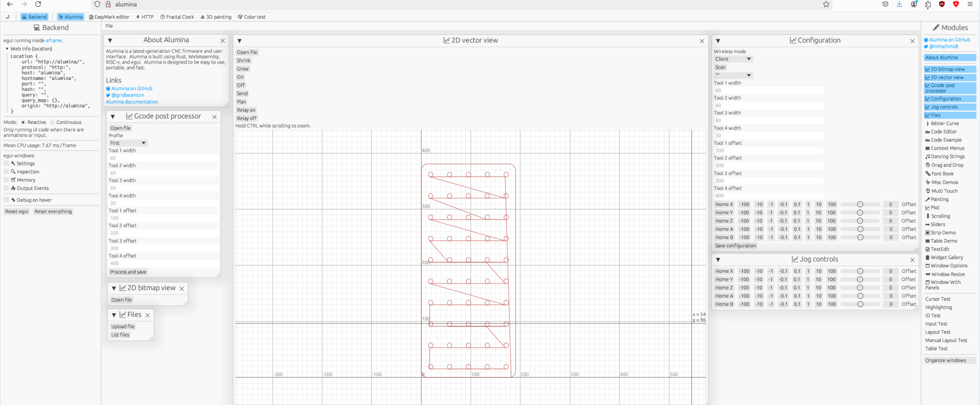Open the Bézier Curve module
The width and height of the screenshot is (980, 405).
pos(944,123)
